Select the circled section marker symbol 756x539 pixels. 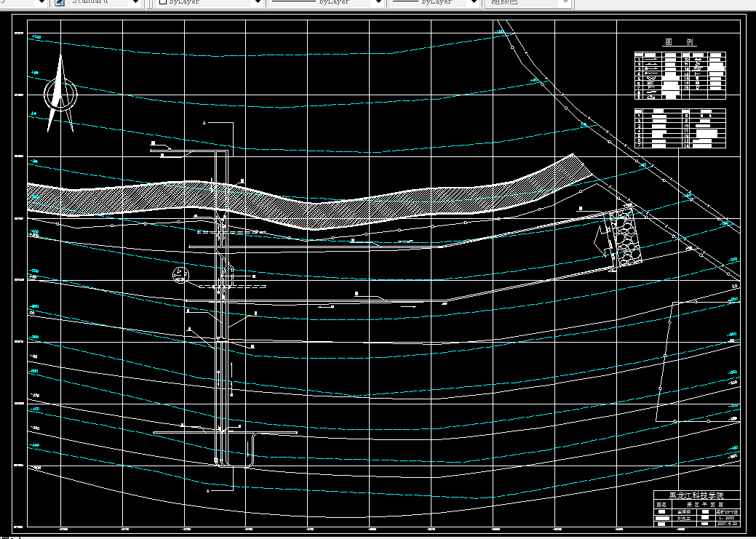[x=180, y=275]
